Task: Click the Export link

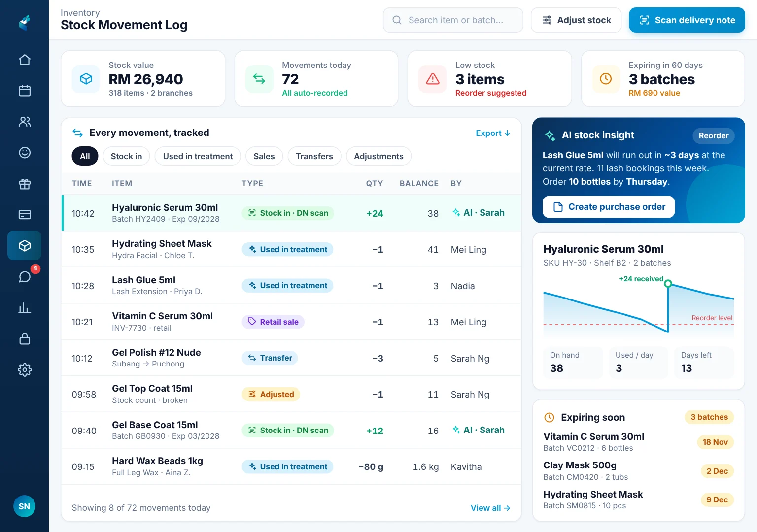Action: click(493, 133)
